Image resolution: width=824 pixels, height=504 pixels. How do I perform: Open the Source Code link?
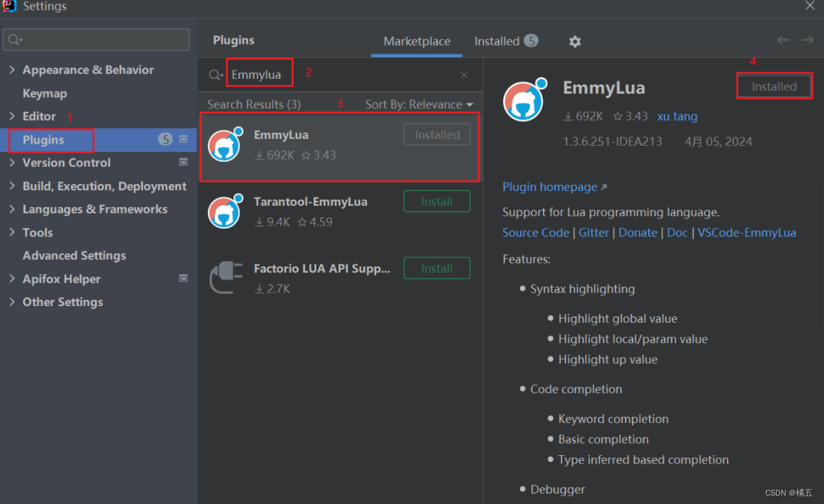[x=535, y=233]
